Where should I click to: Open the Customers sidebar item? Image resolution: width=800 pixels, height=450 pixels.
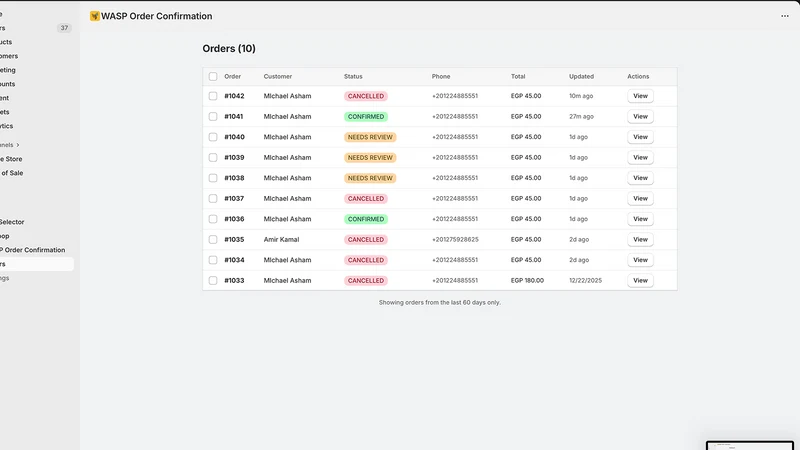(9, 56)
